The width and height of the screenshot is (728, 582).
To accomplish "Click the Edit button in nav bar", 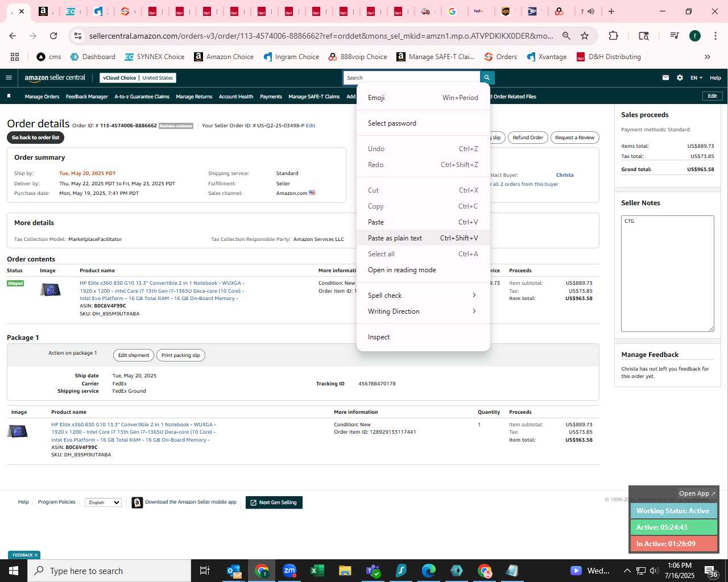I will tap(712, 96).
